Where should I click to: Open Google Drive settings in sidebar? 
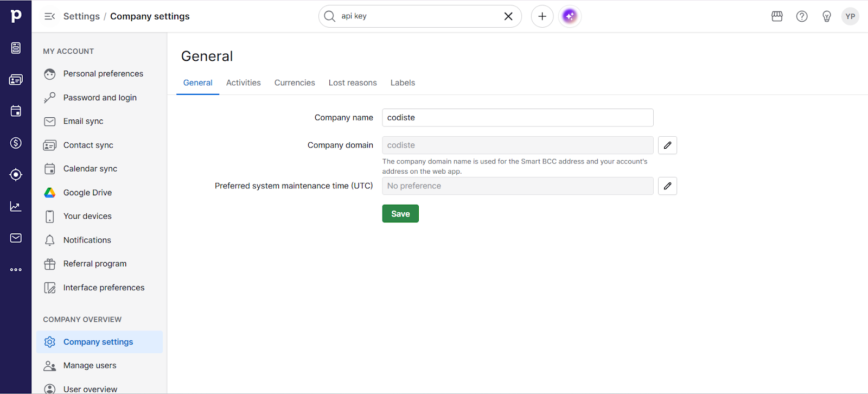tap(87, 193)
